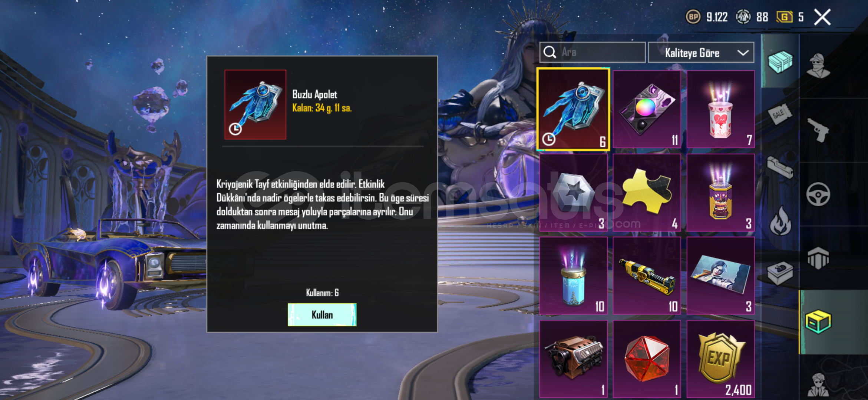Select the silver star token item
The height and width of the screenshot is (400, 868).
(x=573, y=193)
